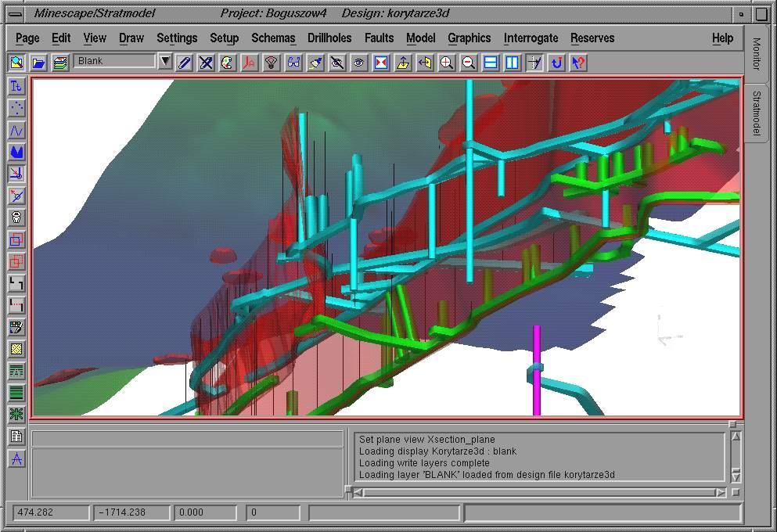This screenshot has height=532, width=777.
Task: Open the Setup menu
Action: coord(224,38)
